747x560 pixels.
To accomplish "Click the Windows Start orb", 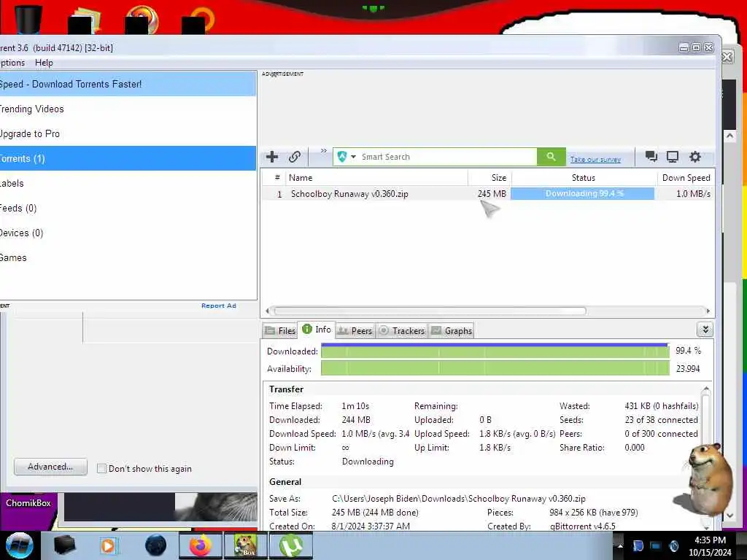I will pos(18,545).
